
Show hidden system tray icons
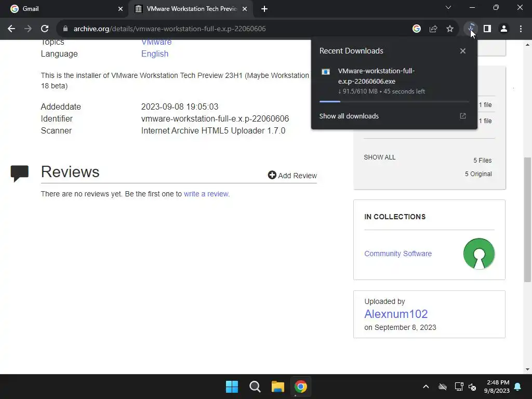coord(426,387)
